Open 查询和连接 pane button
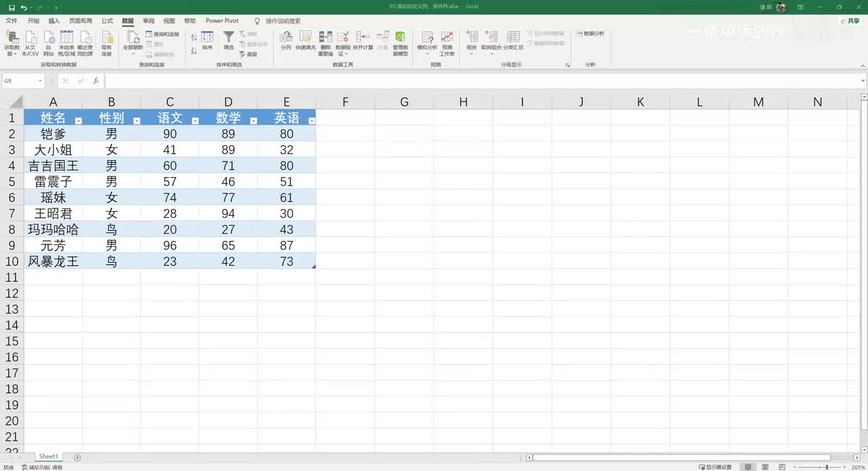The image size is (868, 471). 162,34
